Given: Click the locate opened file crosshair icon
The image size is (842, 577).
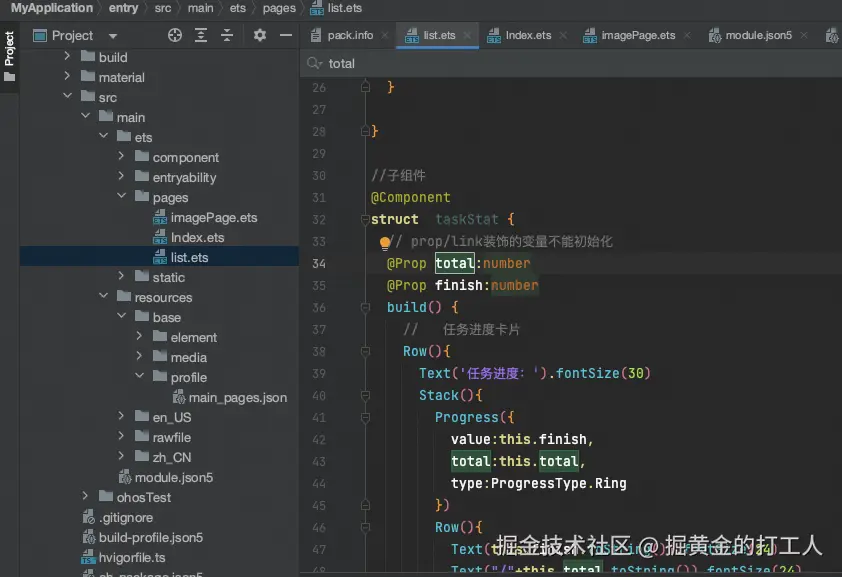Looking at the screenshot, I should pyautogui.click(x=175, y=35).
